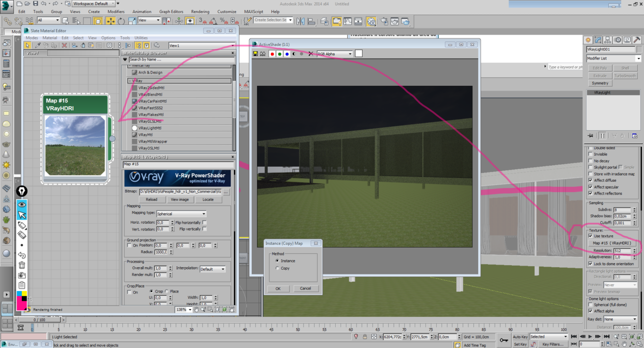Open the Mapping type Spherical dropdown
This screenshot has height=348, width=644.
(x=181, y=213)
